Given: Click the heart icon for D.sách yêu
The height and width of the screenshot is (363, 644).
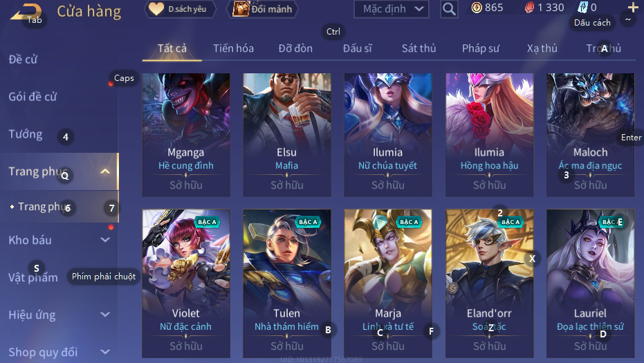Looking at the screenshot, I should click(156, 8).
